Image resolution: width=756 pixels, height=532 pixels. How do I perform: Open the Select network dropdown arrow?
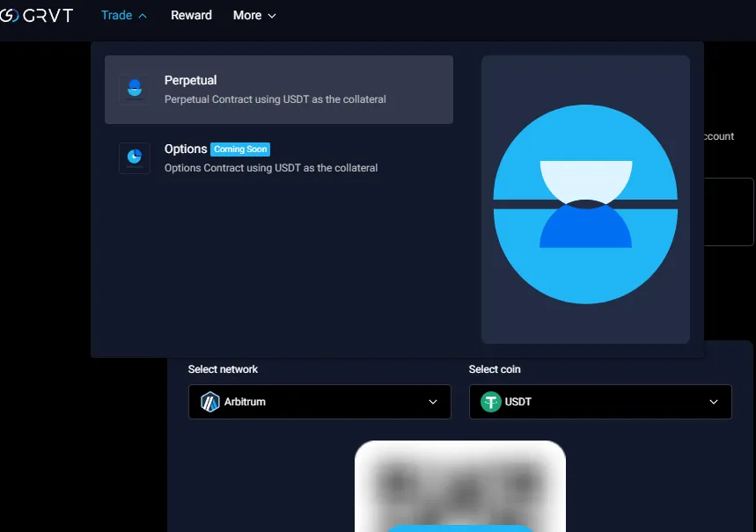coord(433,402)
